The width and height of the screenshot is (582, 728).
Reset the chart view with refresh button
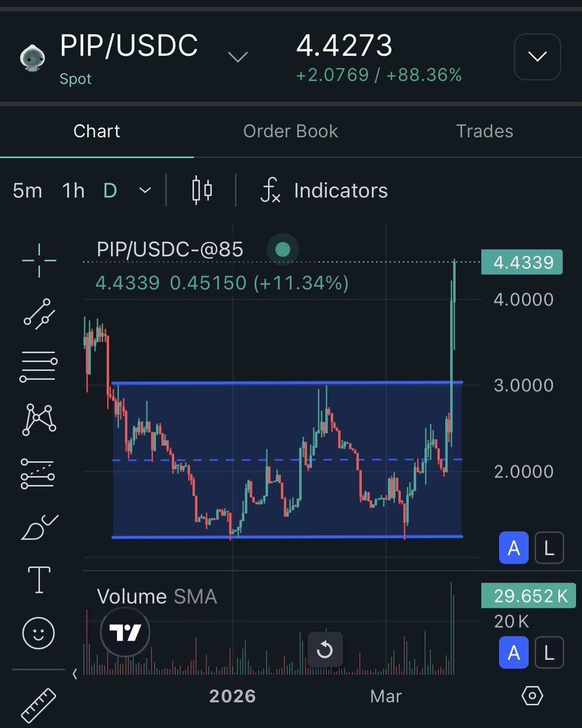tap(325, 650)
